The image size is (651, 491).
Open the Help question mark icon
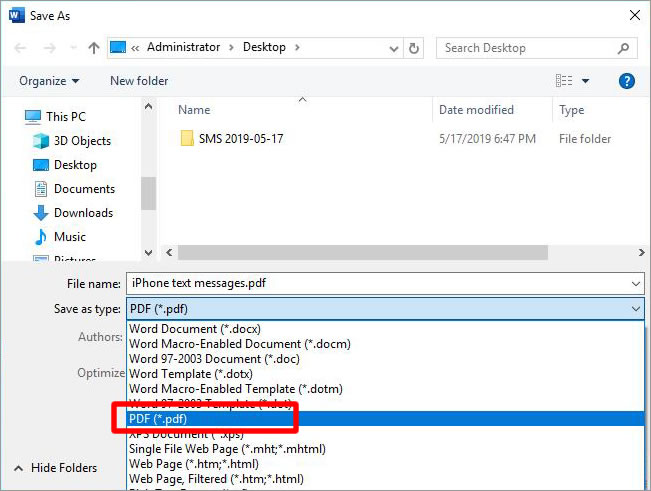pos(627,81)
